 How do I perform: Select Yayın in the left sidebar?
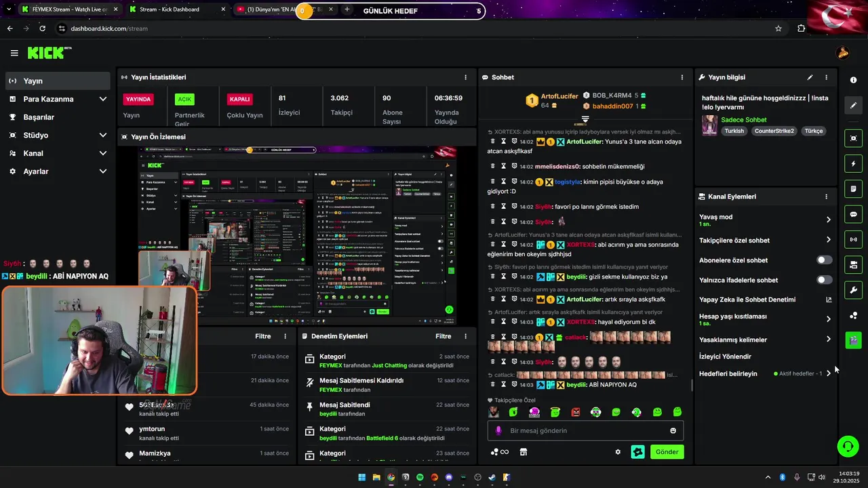pos(58,81)
